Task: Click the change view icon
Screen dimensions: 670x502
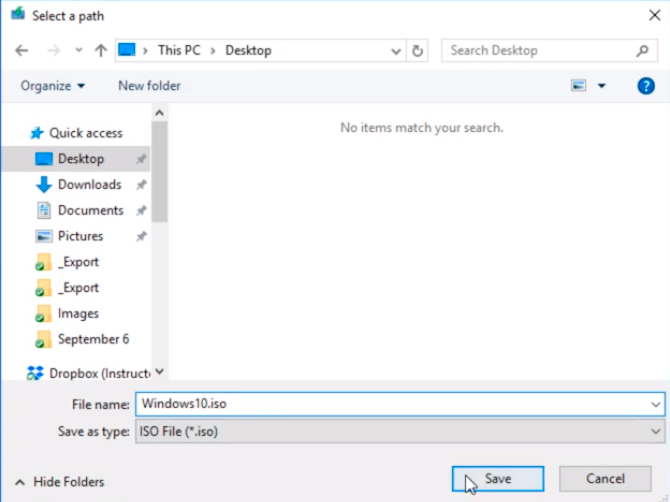Action: coord(578,86)
